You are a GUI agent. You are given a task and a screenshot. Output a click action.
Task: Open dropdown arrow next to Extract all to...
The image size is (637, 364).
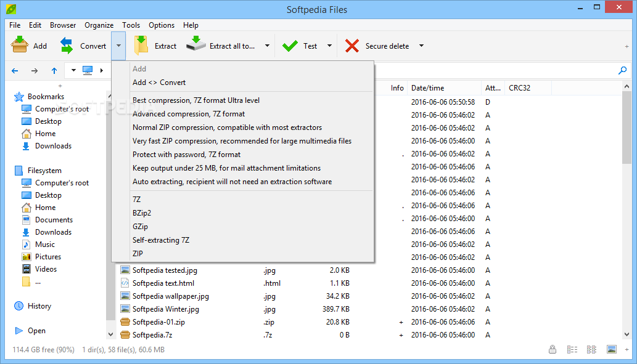click(x=267, y=46)
